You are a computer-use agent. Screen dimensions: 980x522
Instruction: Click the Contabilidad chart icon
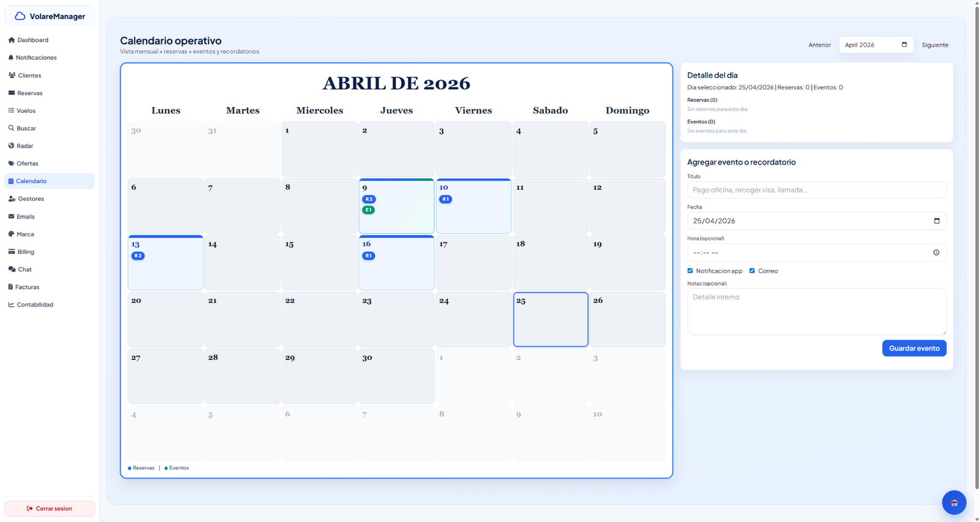coord(11,305)
